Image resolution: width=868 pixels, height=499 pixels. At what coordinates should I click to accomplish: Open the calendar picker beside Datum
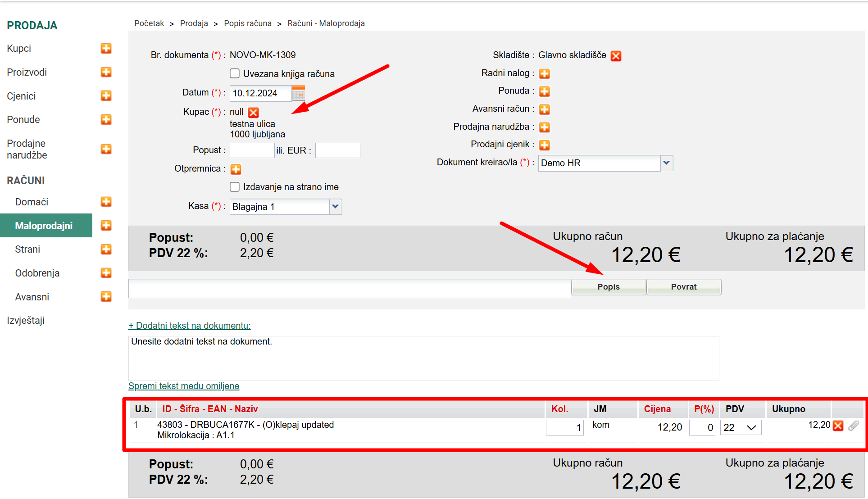pyautogui.click(x=298, y=93)
